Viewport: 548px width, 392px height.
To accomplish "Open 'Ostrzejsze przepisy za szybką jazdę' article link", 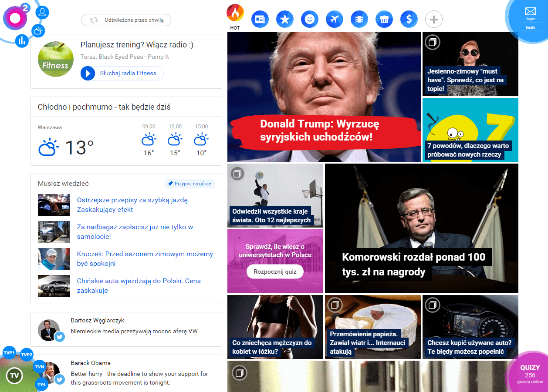I will 133,205.
